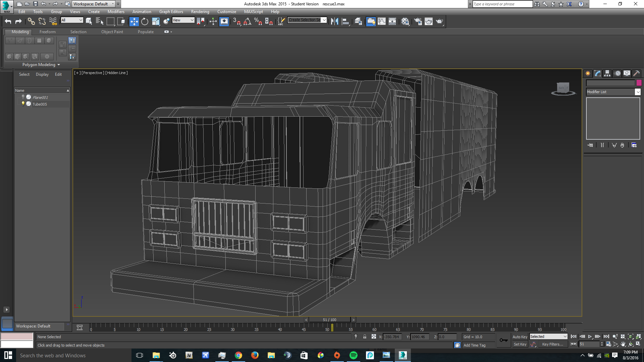Click the object color swatch

[639, 83]
